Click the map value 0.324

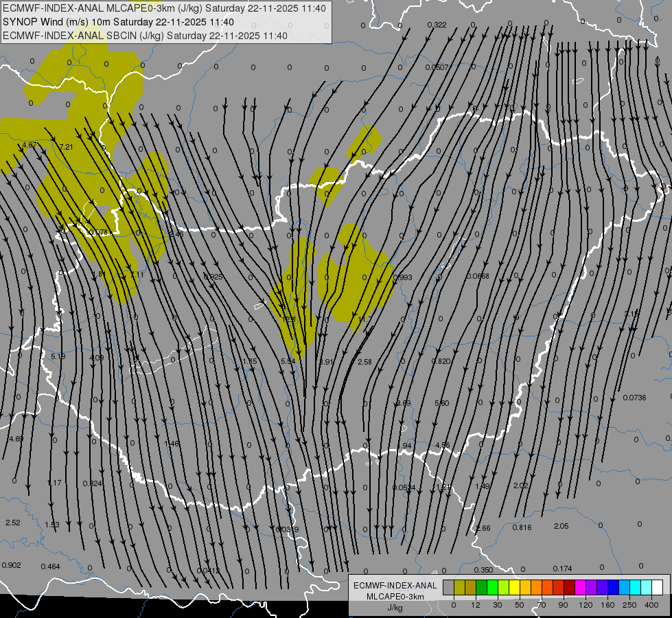pos(92,483)
